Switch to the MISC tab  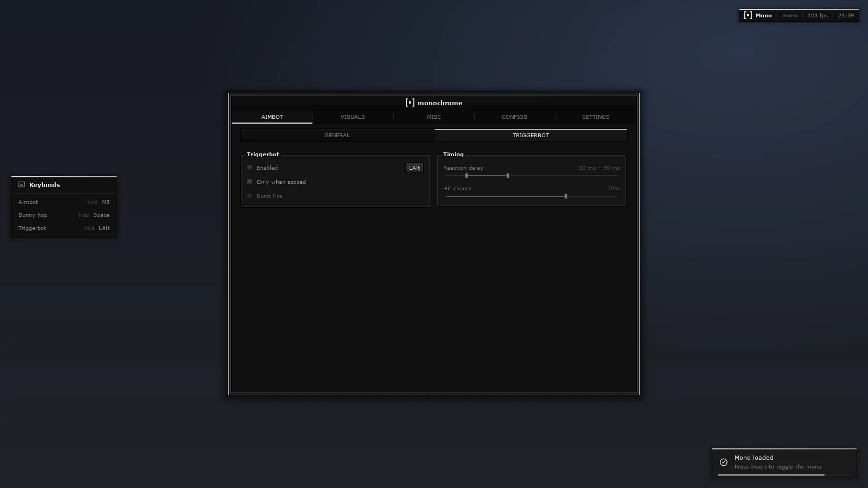point(434,117)
